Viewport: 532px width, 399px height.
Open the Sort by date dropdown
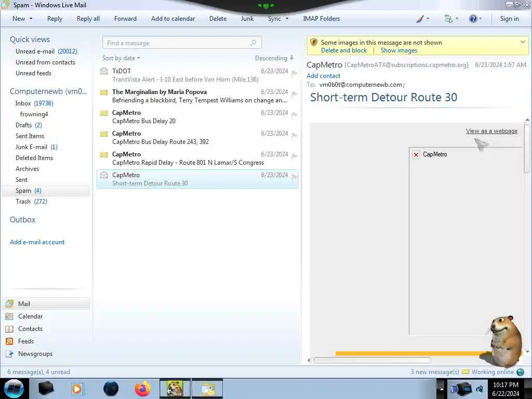(x=121, y=58)
